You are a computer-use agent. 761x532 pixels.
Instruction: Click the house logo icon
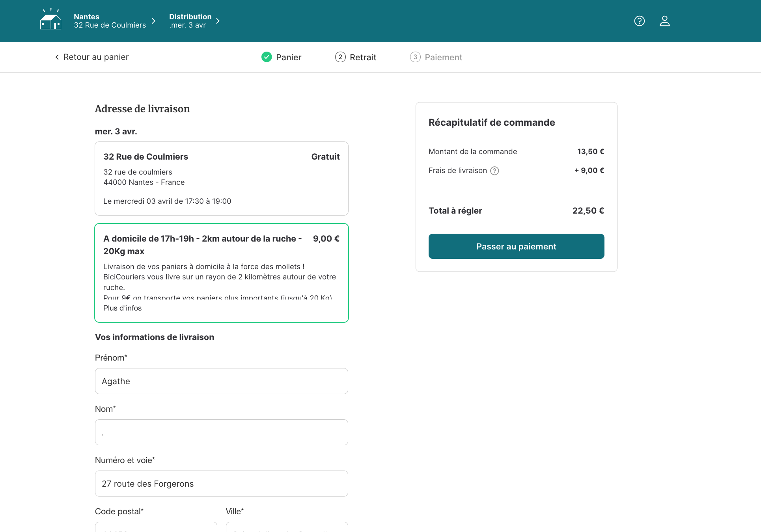[x=50, y=19]
